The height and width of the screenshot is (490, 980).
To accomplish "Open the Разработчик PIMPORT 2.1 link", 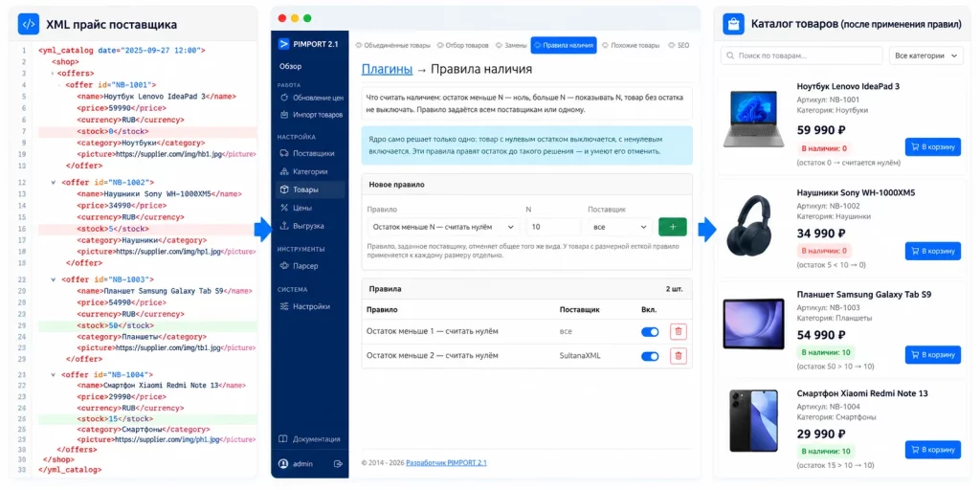I will click(x=446, y=463).
